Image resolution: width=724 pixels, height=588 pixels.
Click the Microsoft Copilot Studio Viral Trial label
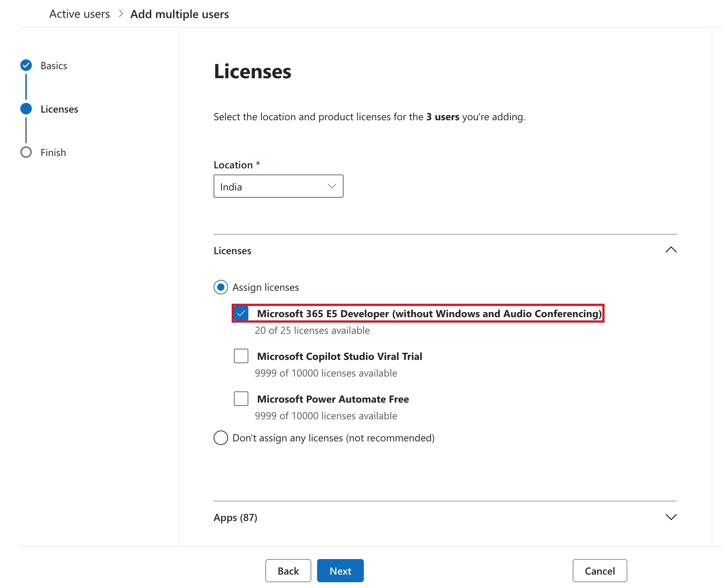click(x=340, y=356)
